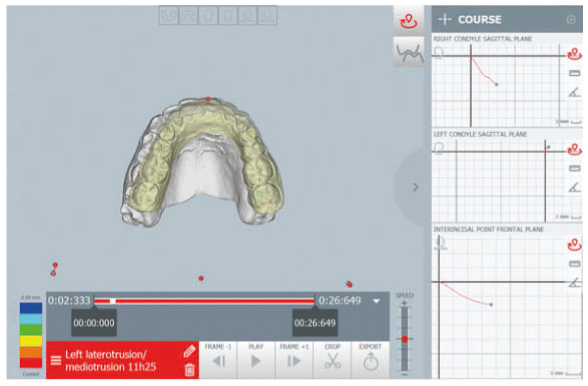
Task: Click the cyan contact distance swatch
Action: tap(31, 319)
